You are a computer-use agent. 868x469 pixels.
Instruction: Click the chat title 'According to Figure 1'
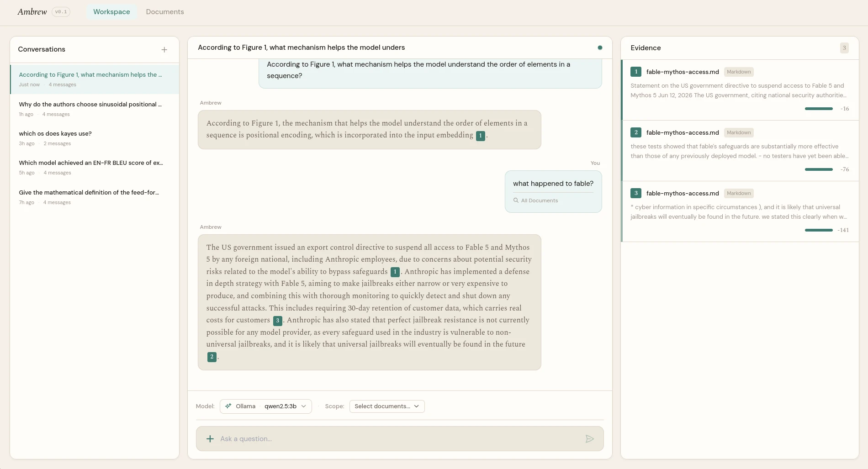click(302, 47)
